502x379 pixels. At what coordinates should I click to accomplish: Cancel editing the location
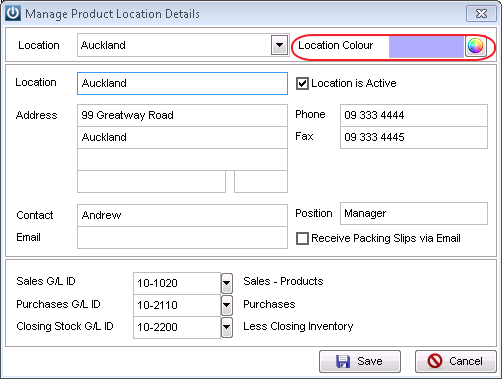click(x=456, y=361)
